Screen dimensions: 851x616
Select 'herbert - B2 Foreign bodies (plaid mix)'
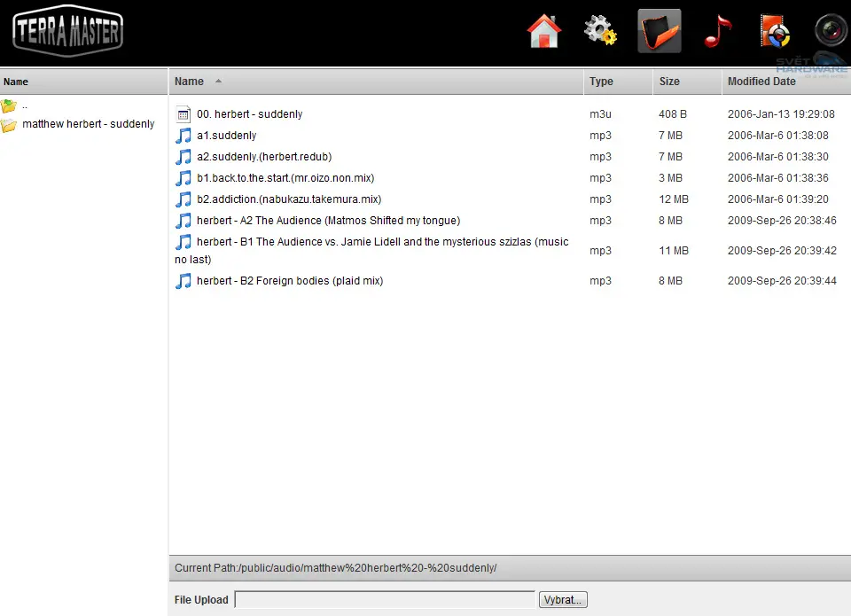pyautogui.click(x=290, y=281)
